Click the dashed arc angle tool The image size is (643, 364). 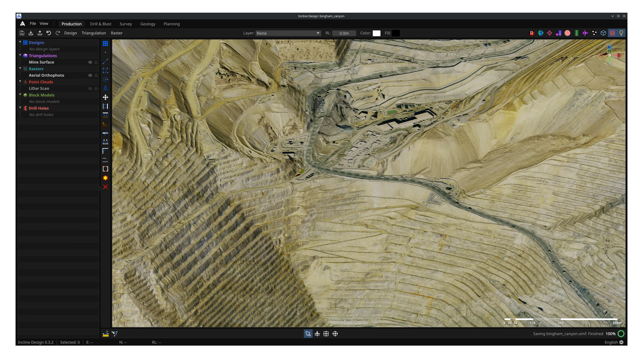105,142
